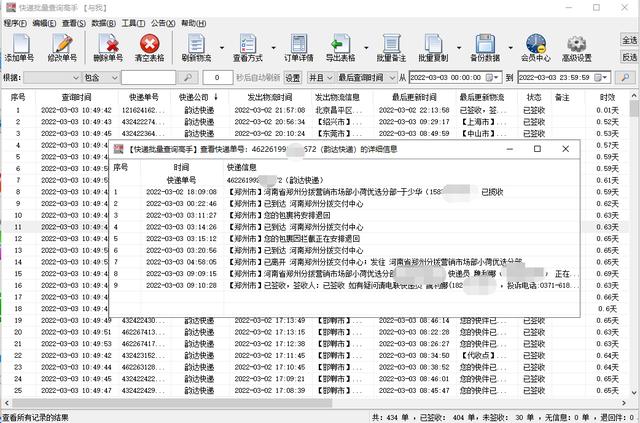Screen dimensions: 640x423
Task: Open the 包含 condition dropdown
Action: (x=101, y=78)
